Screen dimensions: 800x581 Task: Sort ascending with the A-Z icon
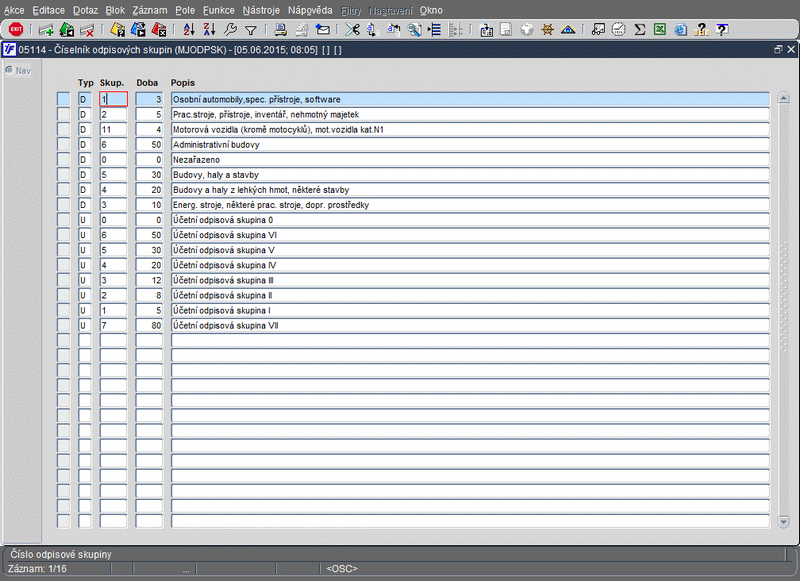[x=189, y=30]
